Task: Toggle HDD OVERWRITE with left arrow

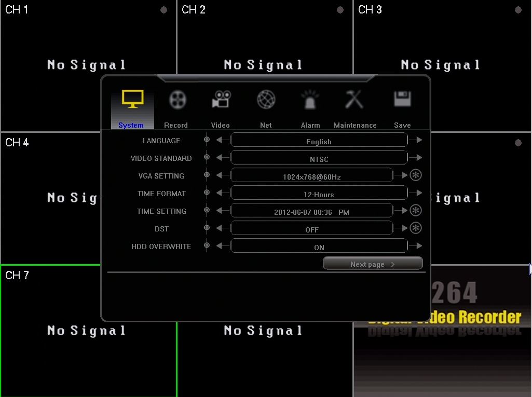Action: (x=223, y=245)
